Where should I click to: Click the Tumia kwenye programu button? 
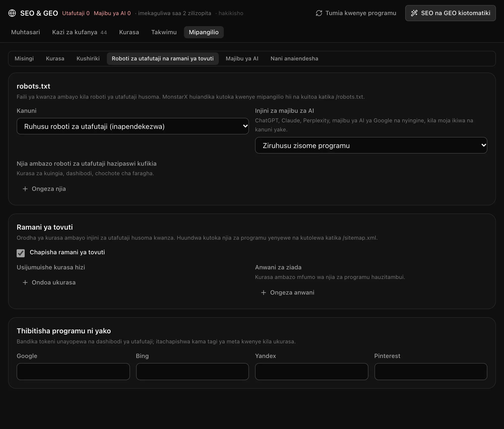click(356, 13)
